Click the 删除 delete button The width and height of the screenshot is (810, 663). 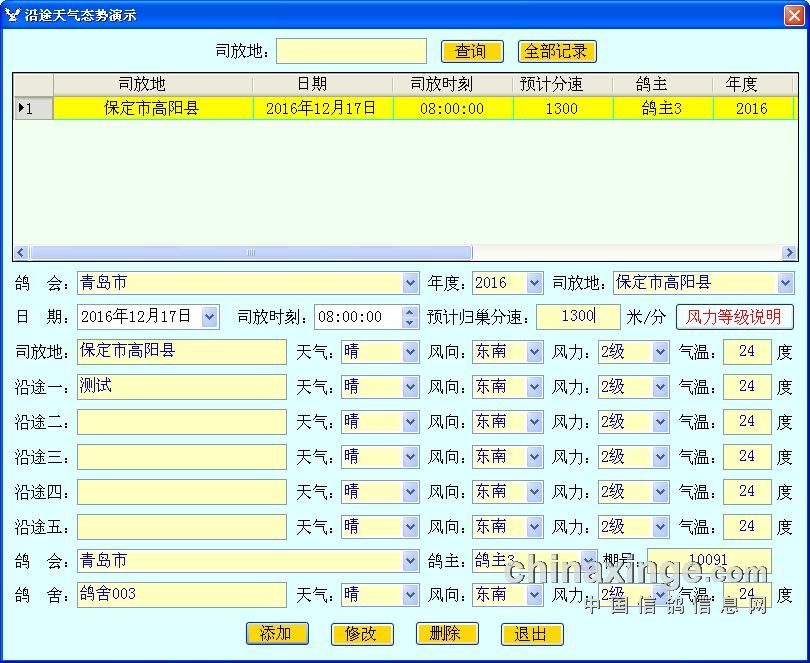[x=447, y=634]
